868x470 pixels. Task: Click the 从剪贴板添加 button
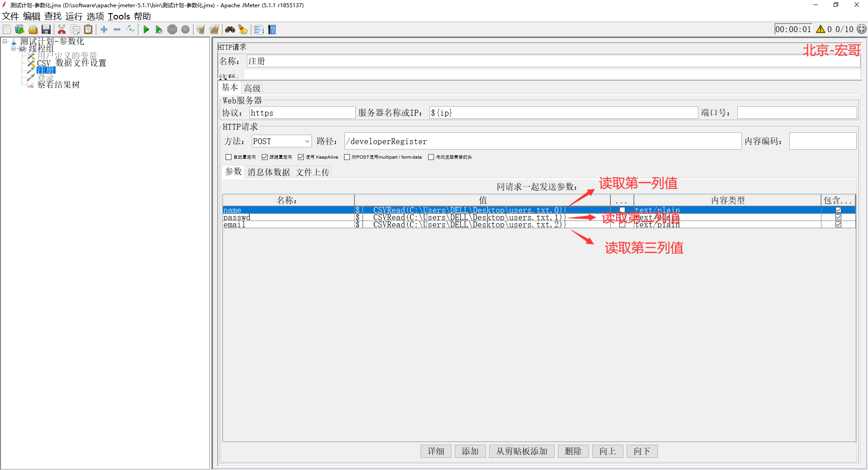coord(522,451)
